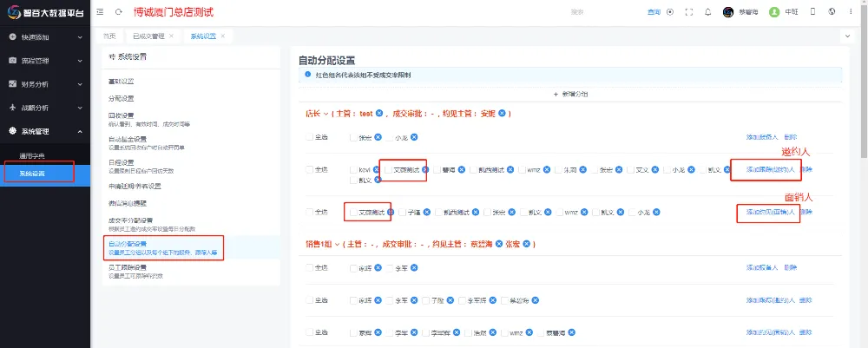
Task: Toggle fullscreen mode icon
Action: point(688,12)
